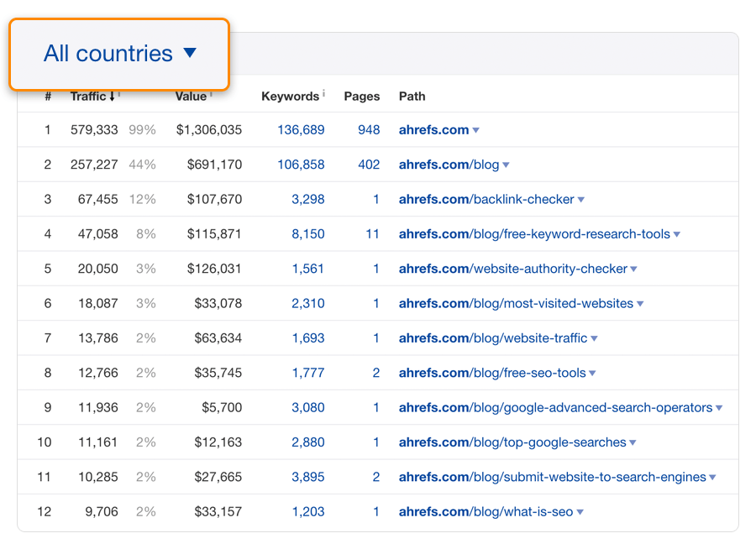
Task: Expand the free-seo-tools dropdown arrow
Action: [592, 373]
